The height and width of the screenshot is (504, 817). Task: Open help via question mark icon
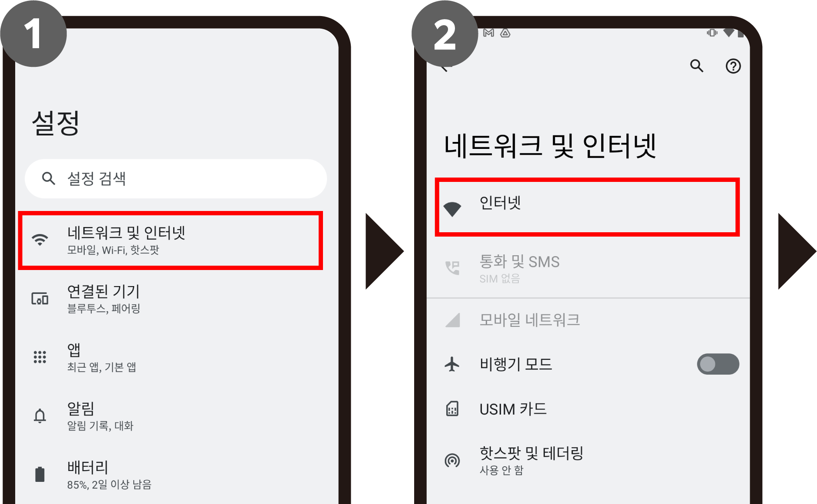coord(733,66)
